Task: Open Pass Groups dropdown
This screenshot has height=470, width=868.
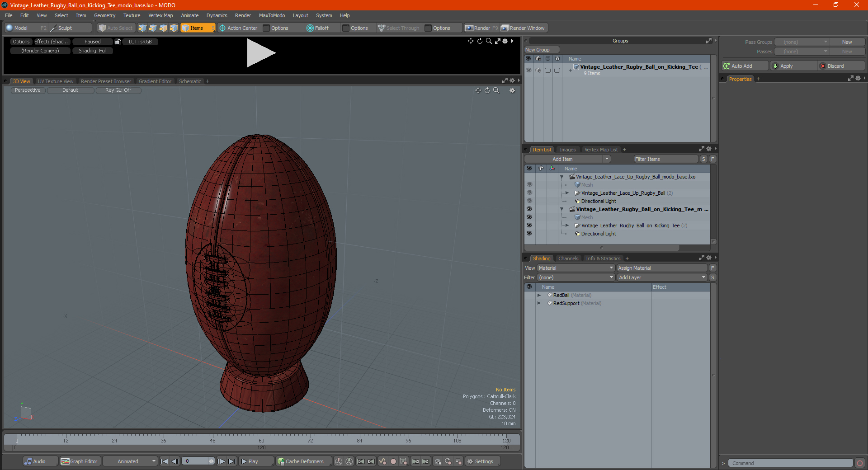Action: (802, 42)
